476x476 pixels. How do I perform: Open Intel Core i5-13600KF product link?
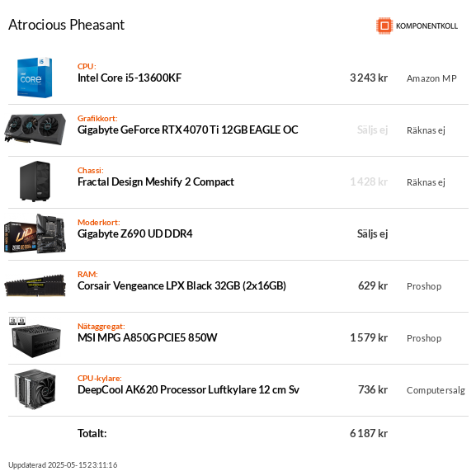(x=130, y=78)
